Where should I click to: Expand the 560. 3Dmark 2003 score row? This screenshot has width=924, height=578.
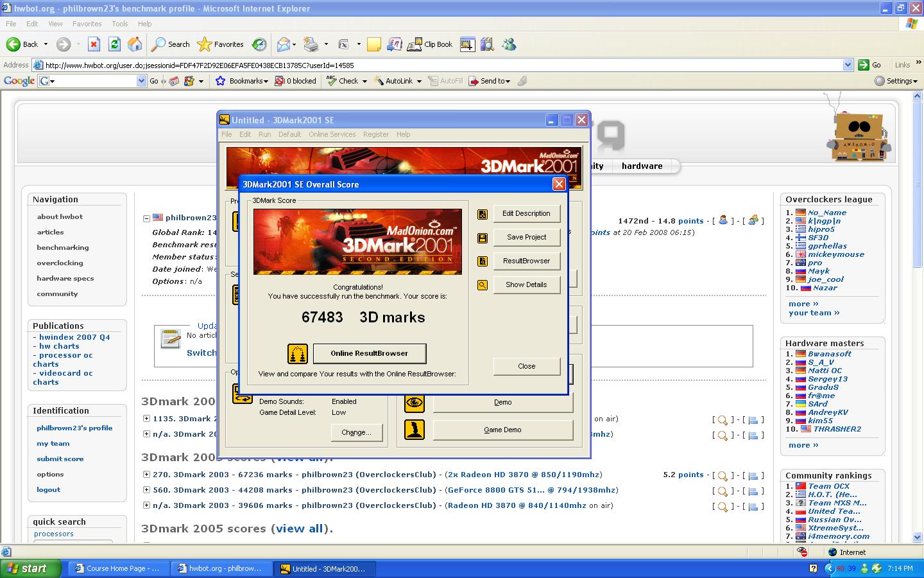(x=146, y=489)
